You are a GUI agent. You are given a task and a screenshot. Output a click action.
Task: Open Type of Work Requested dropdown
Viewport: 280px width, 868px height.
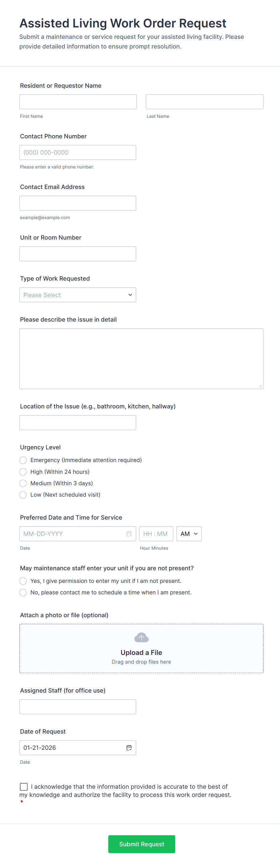point(78,295)
